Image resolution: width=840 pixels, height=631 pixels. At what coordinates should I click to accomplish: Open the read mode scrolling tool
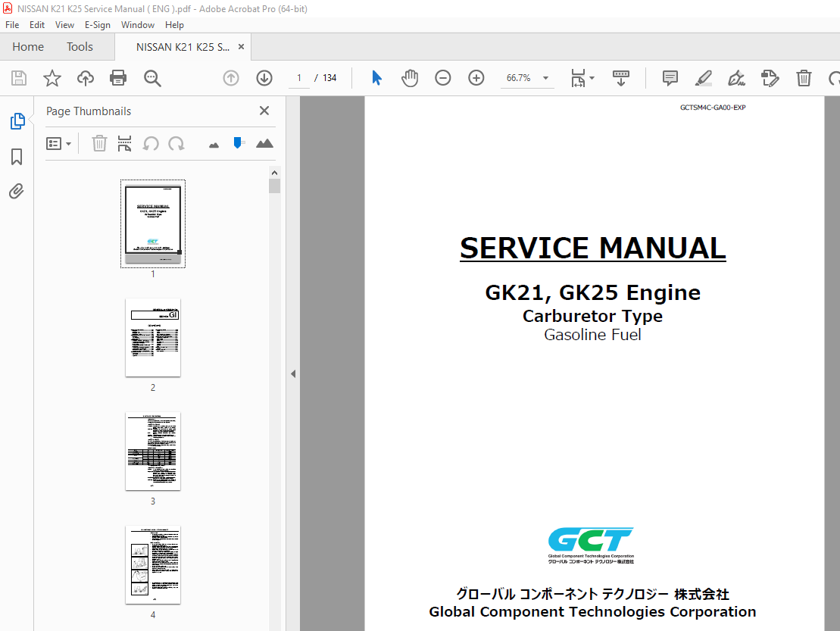(x=621, y=78)
